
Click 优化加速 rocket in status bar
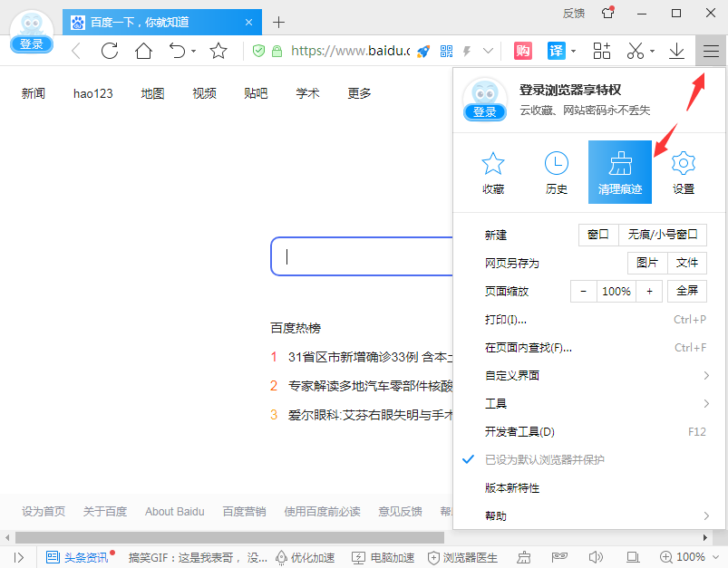coord(305,557)
